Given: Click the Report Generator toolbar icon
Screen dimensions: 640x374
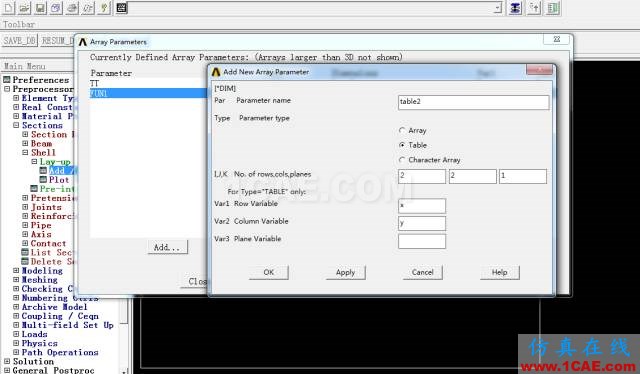Looking at the screenshot, I should click(x=88, y=7).
